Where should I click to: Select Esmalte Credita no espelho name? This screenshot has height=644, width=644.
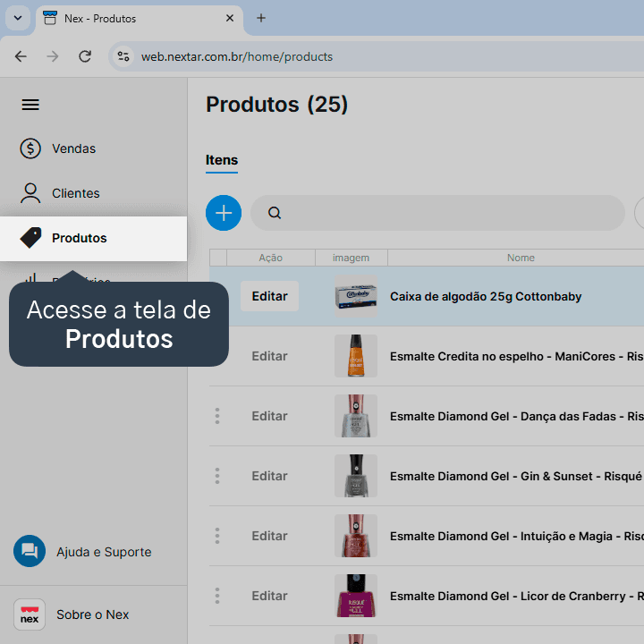pyautogui.click(x=517, y=357)
